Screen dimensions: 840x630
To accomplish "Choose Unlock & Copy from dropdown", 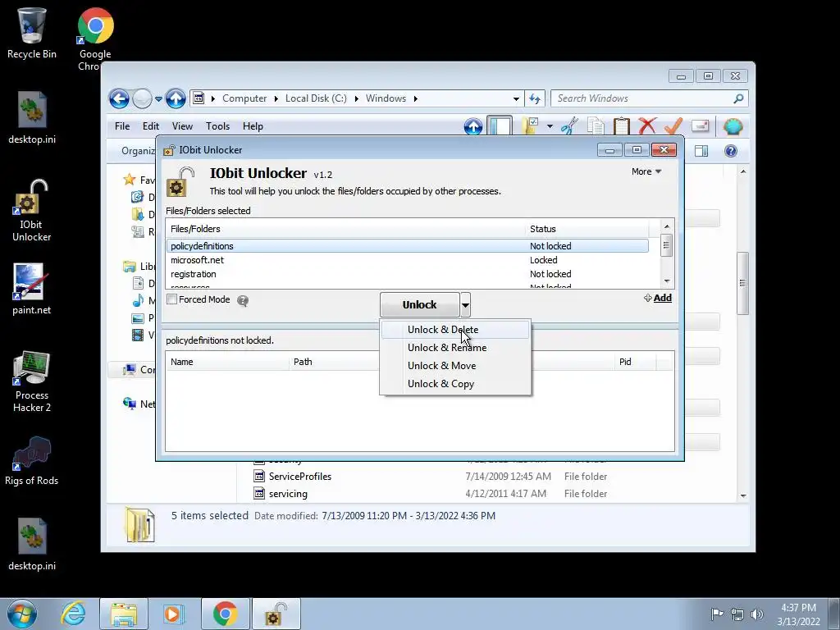I will click(x=455, y=384).
